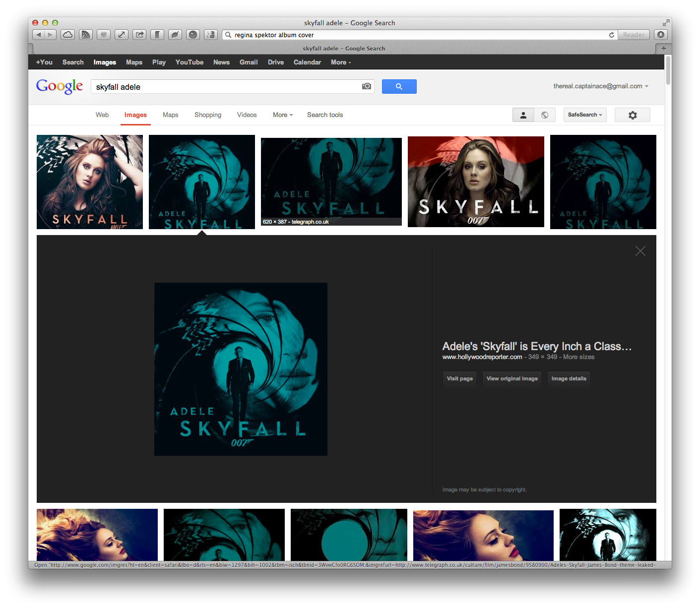Add a new tab with the plus
700x608 pixels.
663,48
